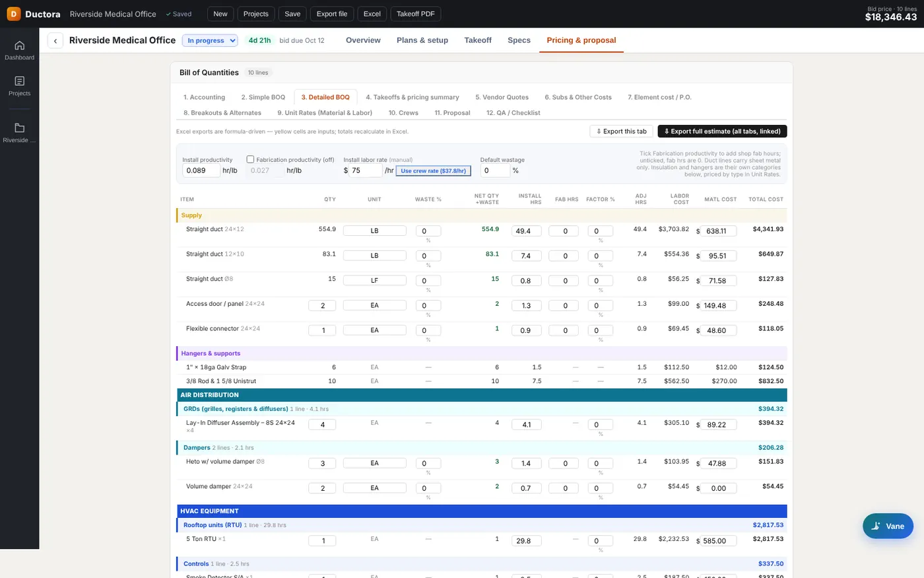Open 9. Unit Rates sub-tab
The width and height of the screenshot is (924, 578).
(x=325, y=113)
